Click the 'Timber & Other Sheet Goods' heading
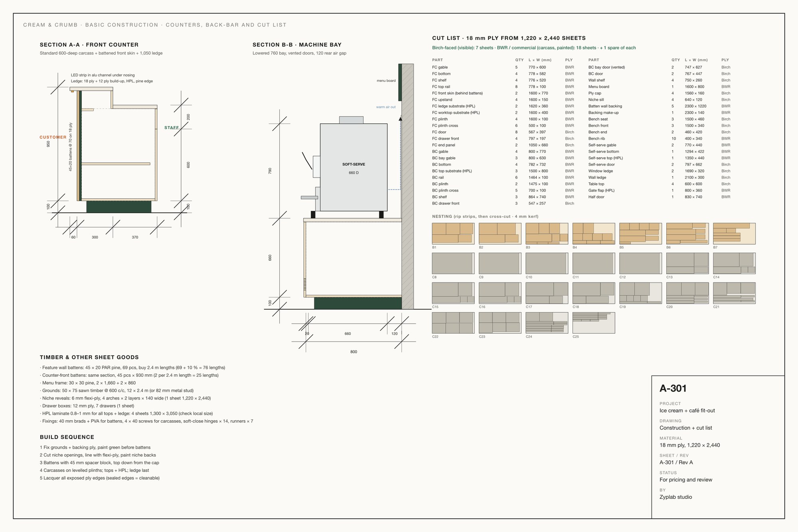798x532 pixels. 89,358
